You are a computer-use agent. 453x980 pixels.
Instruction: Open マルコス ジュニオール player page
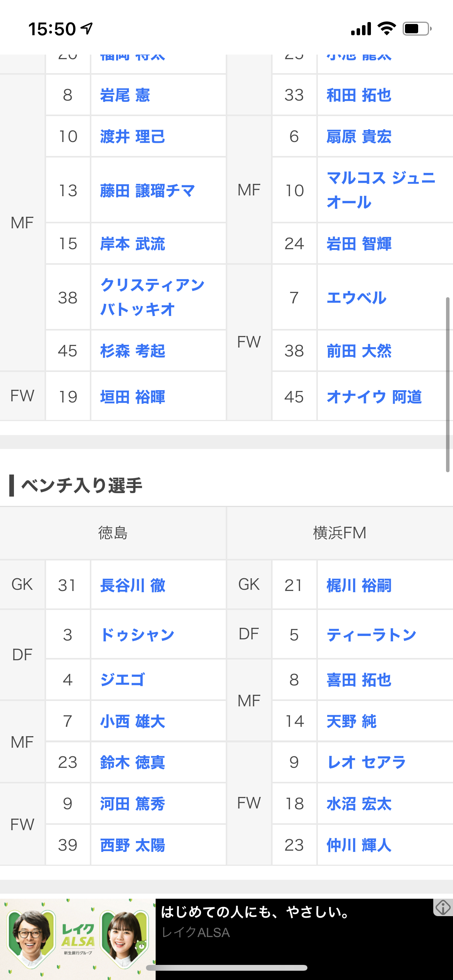click(381, 190)
